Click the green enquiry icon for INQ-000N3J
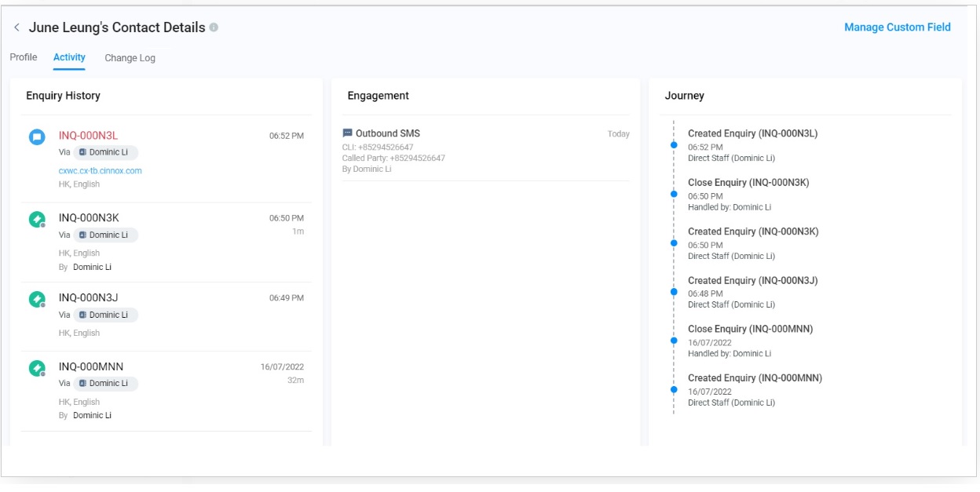This screenshot has height=492, width=980. (37, 299)
